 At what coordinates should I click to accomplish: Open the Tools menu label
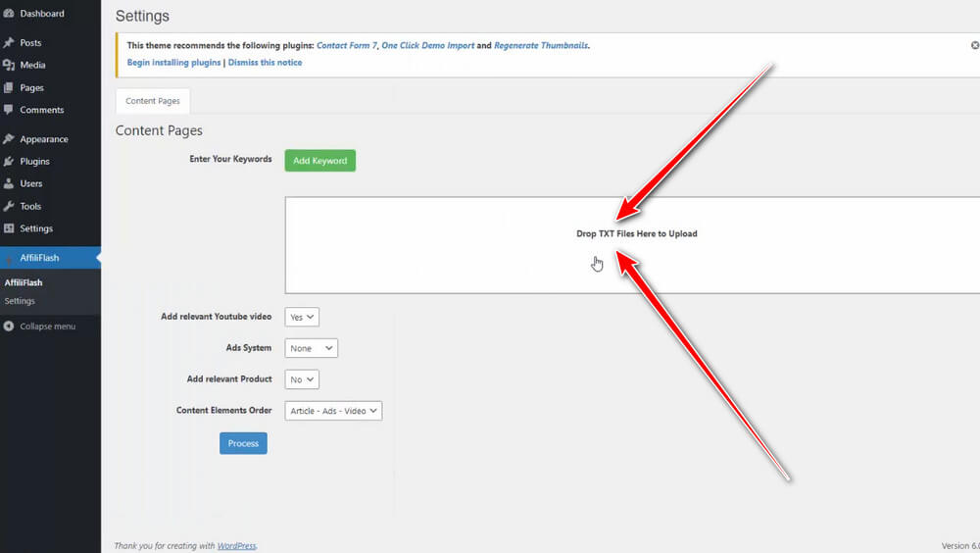30,206
